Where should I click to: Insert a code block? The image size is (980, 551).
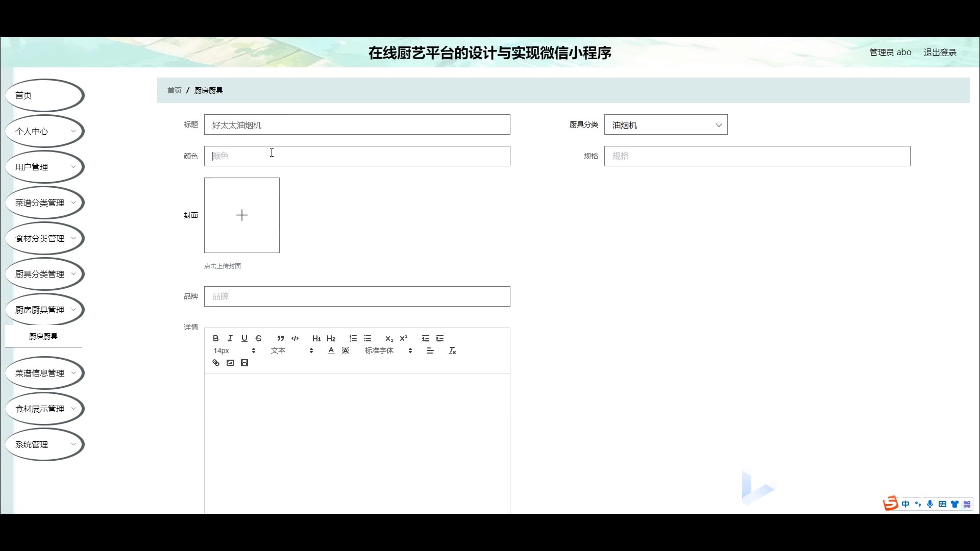pos(295,338)
